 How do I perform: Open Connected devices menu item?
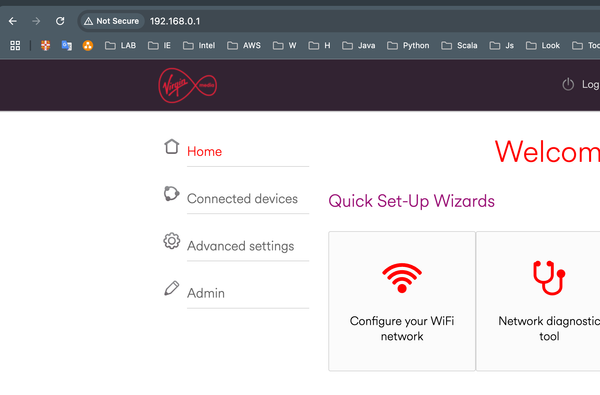242,199
